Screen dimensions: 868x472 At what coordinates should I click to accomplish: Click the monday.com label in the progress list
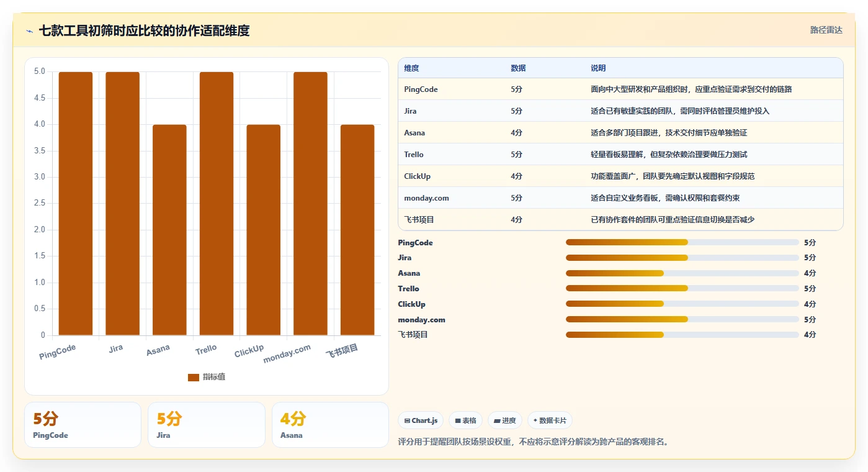(x=421, y=320)
